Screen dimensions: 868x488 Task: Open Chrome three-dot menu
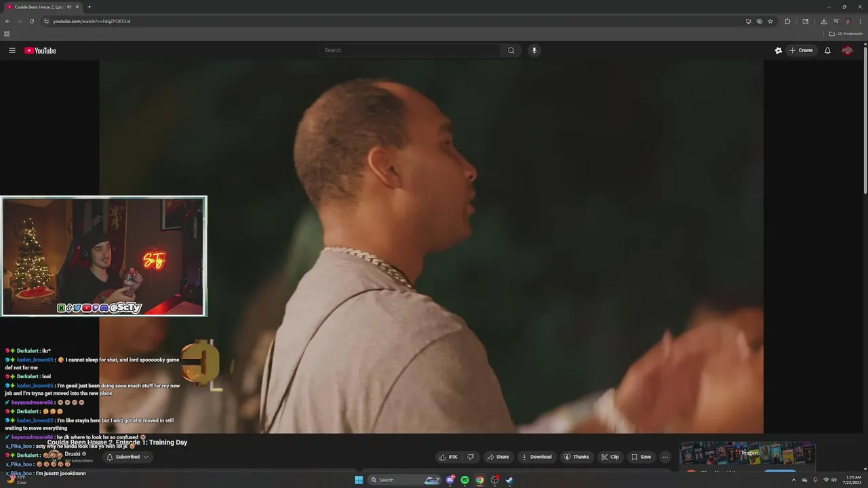point(861,21)
